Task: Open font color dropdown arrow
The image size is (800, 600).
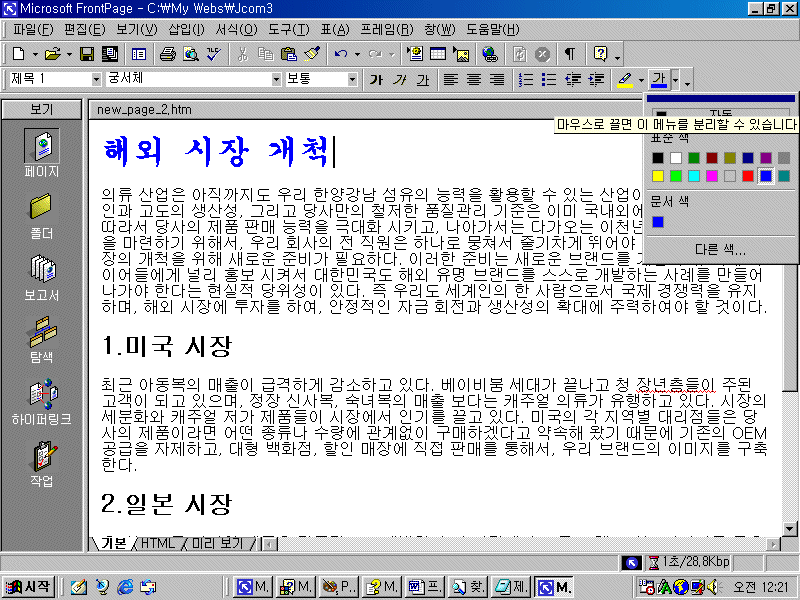Action: 676,80
